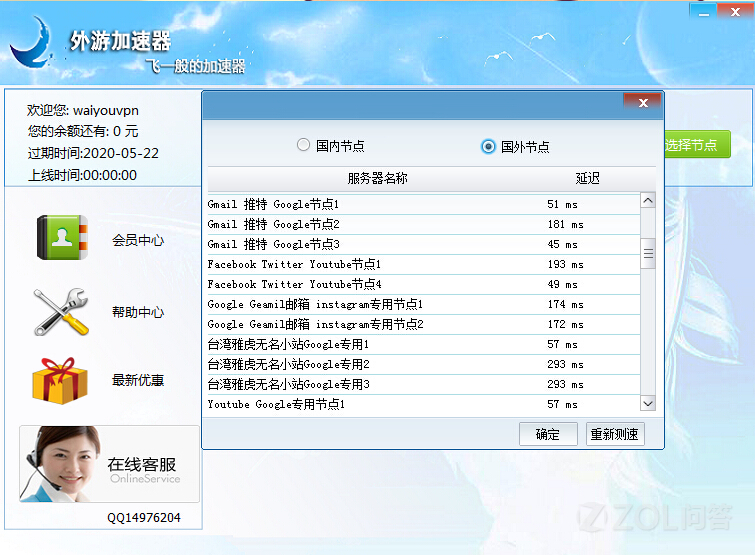The image size is (755, 555).
Task: Select the 国外节点 radio button
Action: [x=488, y=147]
